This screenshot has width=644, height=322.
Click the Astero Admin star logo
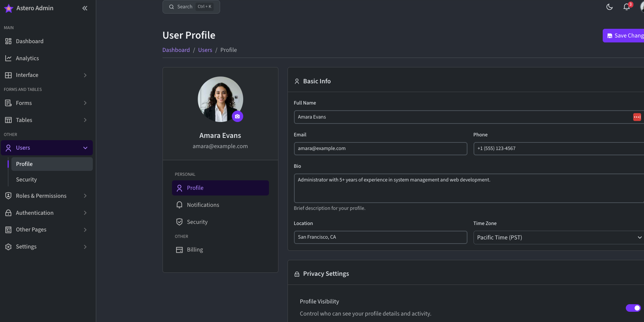tap(8, 8)
